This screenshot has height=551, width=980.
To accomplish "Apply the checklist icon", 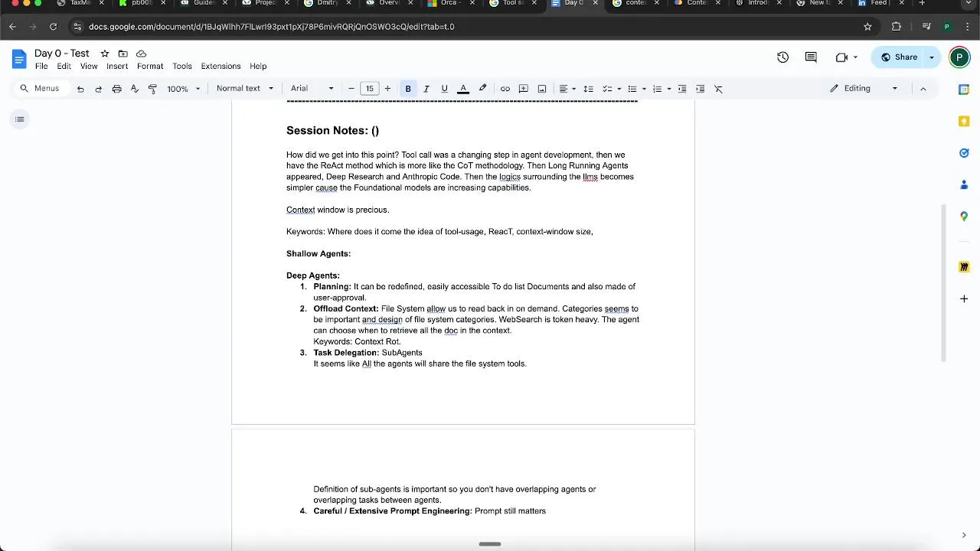I will 607,89.
